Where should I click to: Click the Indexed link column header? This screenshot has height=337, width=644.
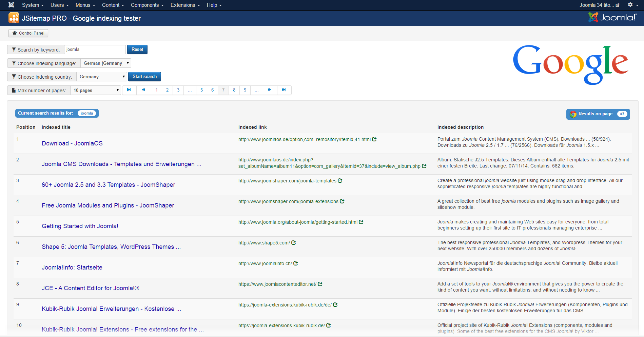pyautogui.click(x=252, y=127)
